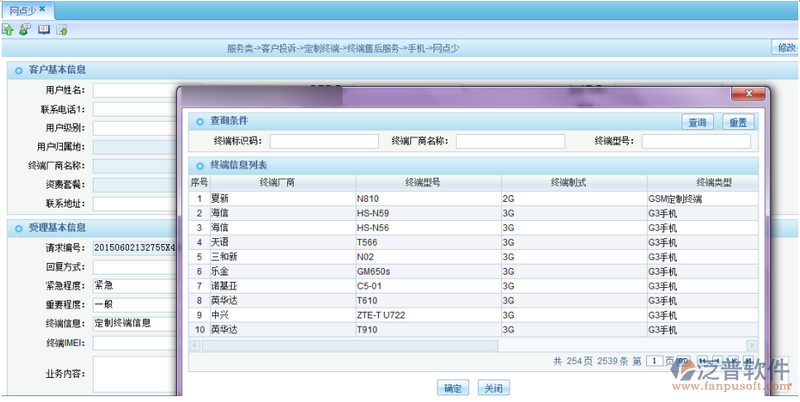This screenshot has width=800, height=402.
Task: Click the page-with-green-arrow toolbar icon
Action: [x=62, y=30]
